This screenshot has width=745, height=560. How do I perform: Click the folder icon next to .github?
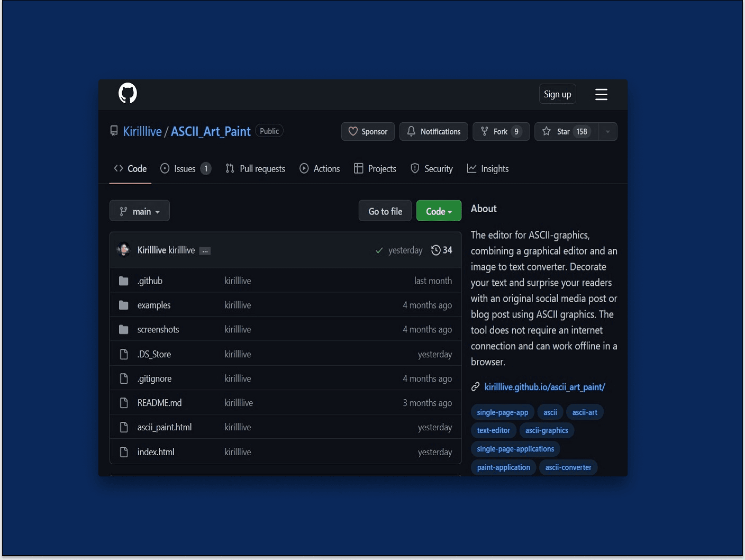(x=124, y=281)
